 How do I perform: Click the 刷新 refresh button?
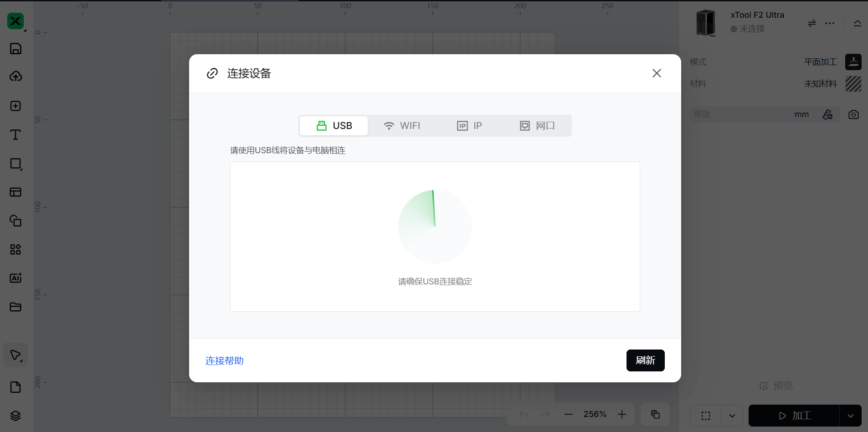pyautogui.click(x=645, y=360)
